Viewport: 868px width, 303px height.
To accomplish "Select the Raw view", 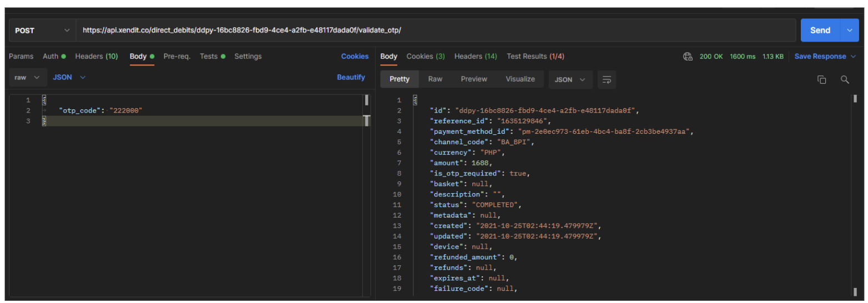I will pyautogui.click(x=435, y=79).
